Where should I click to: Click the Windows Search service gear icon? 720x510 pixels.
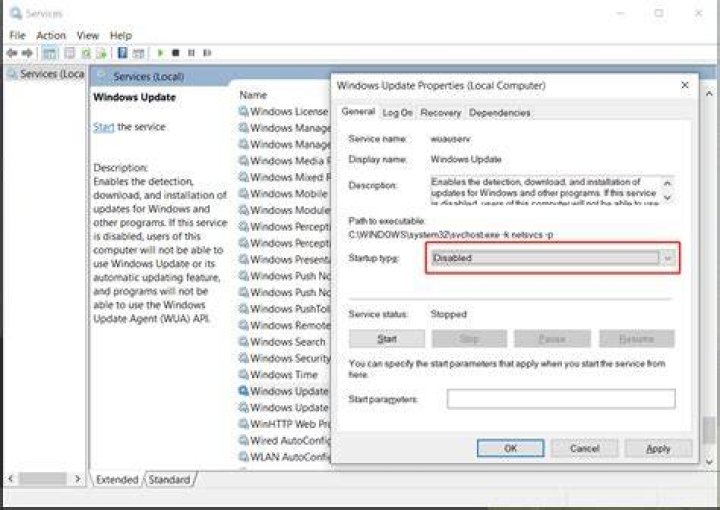point(243,342)
